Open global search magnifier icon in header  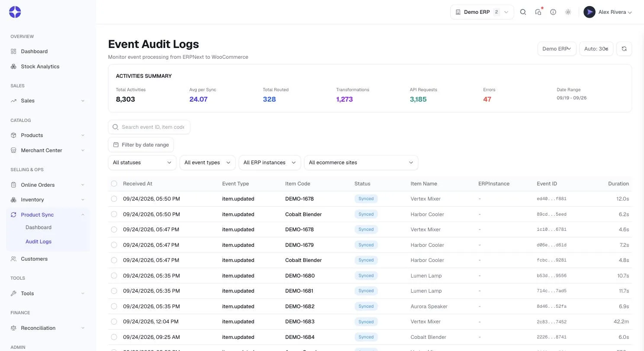click(523, 12)
